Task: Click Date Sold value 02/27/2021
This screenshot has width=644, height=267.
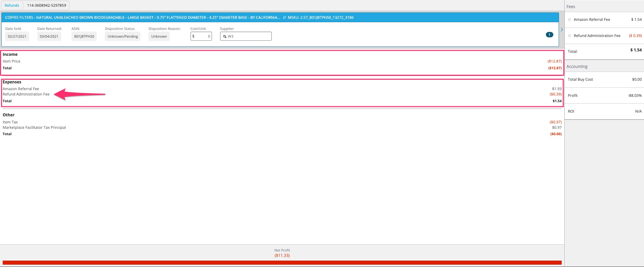Action: click(17, 36)
